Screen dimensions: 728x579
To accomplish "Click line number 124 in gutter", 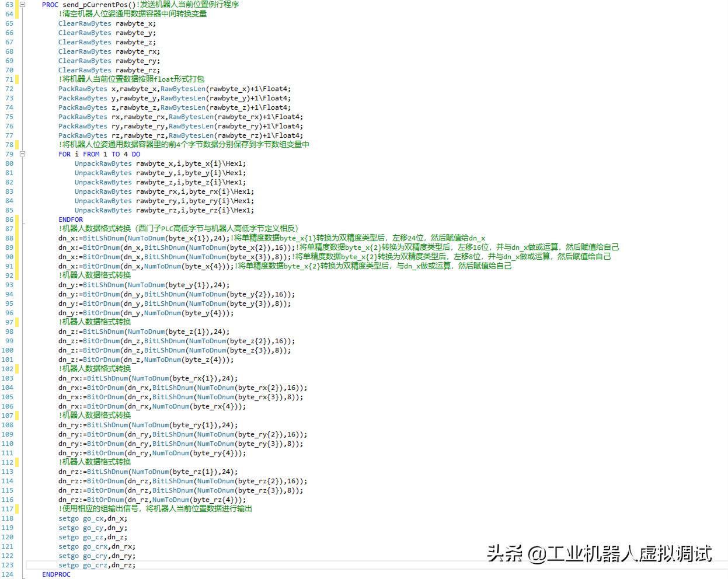I will (7, 574).
